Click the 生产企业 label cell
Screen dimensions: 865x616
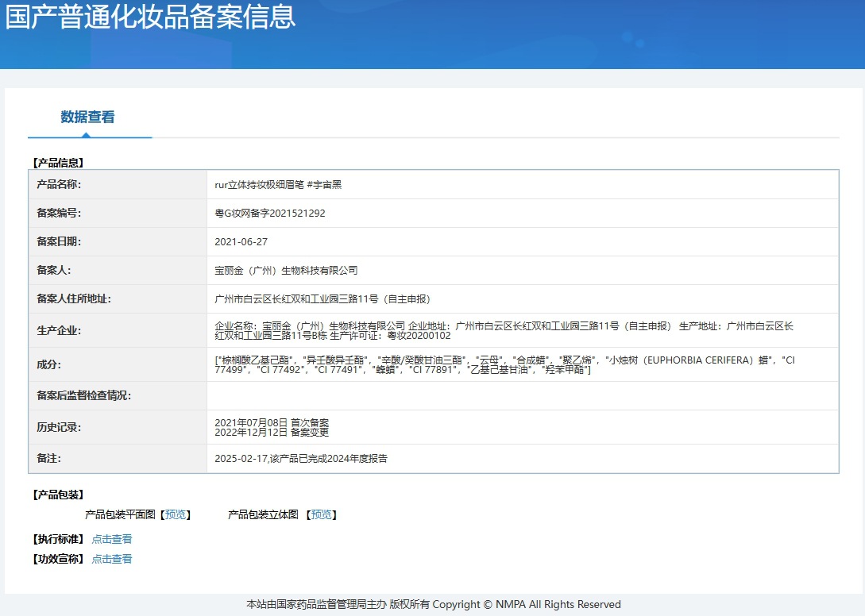[x=118, y=330]
